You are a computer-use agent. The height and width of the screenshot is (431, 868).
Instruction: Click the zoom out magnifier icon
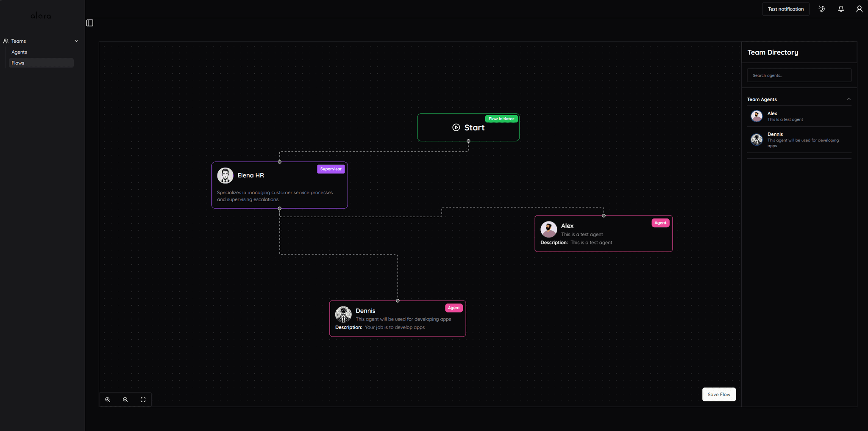click(125, 400)
